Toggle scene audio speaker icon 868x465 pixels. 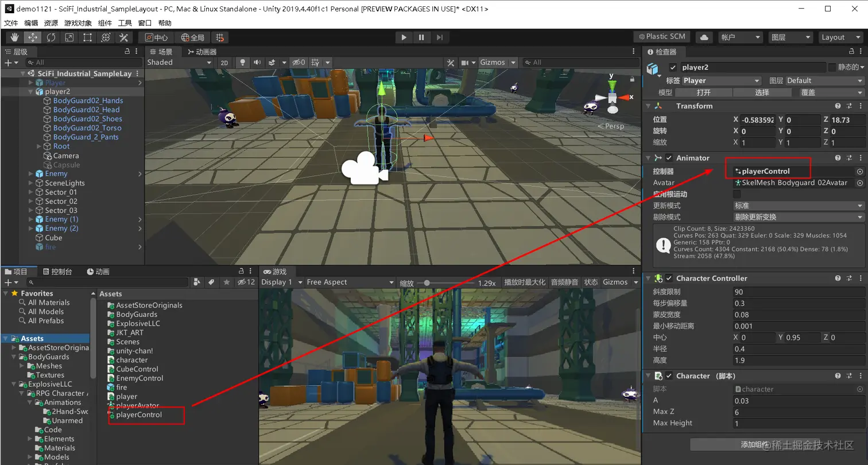[x=257, y=63]
